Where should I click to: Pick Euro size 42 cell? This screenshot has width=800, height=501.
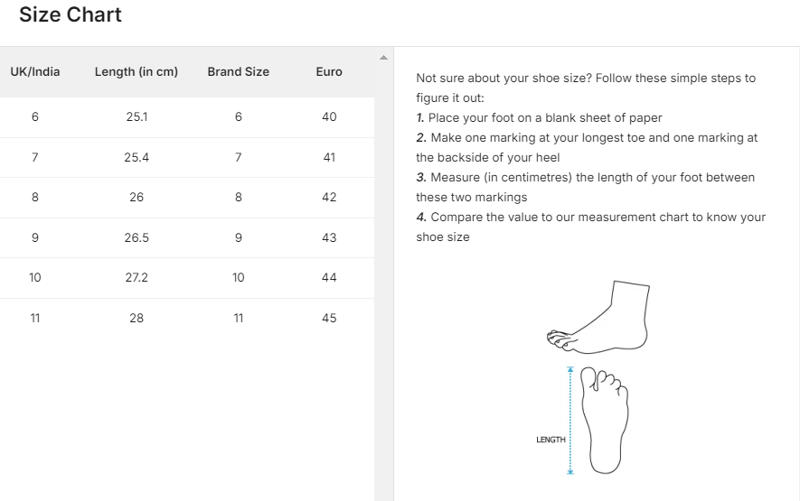click(x=329, y=197)
